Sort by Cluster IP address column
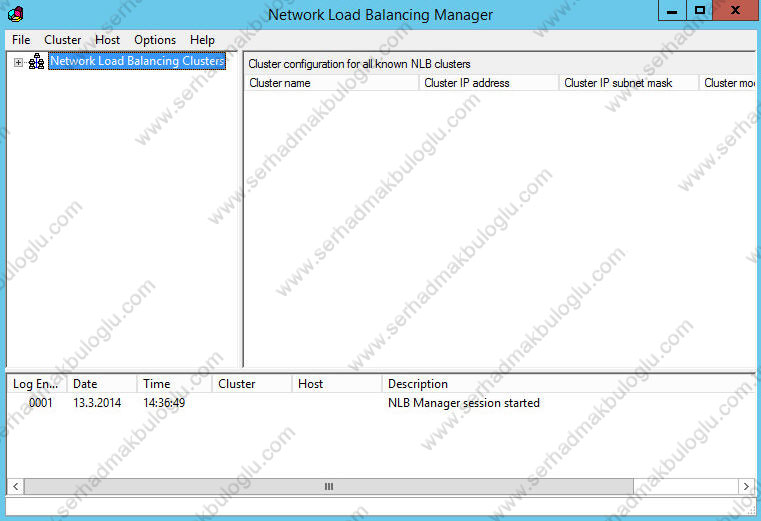This screenshot has width=761, height=521. point(489,83)
